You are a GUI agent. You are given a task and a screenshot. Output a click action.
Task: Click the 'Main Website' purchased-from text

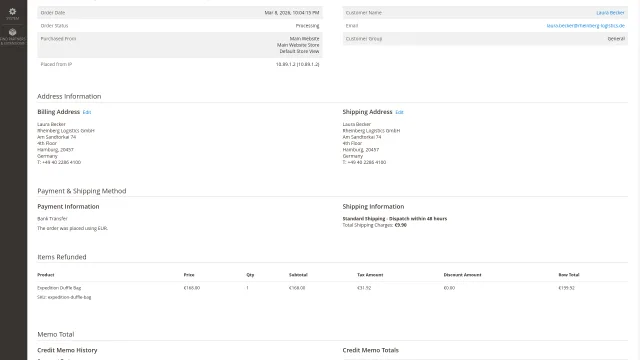pos(304,38)
